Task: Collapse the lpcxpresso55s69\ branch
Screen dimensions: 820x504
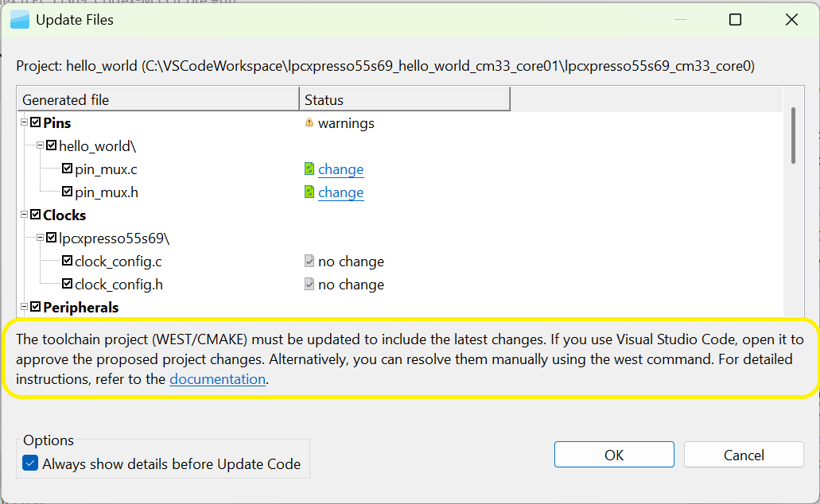Action: [41, 238]
